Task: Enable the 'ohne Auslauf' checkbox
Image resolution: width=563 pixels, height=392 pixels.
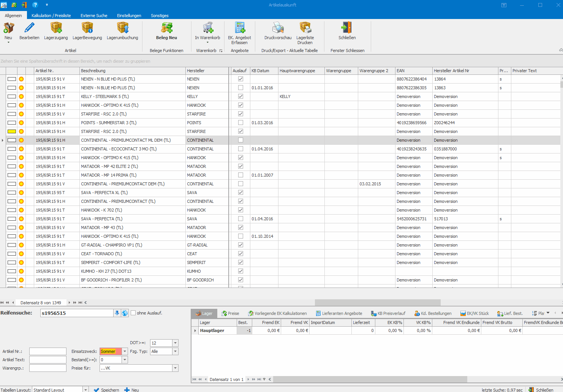Action: click(x=133, y=313)
